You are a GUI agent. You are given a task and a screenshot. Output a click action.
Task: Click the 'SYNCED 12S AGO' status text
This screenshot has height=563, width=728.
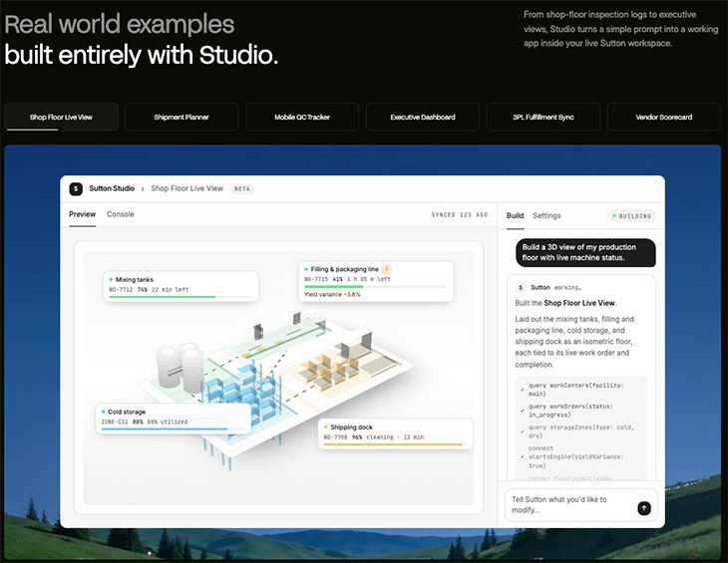pos(460,214)
